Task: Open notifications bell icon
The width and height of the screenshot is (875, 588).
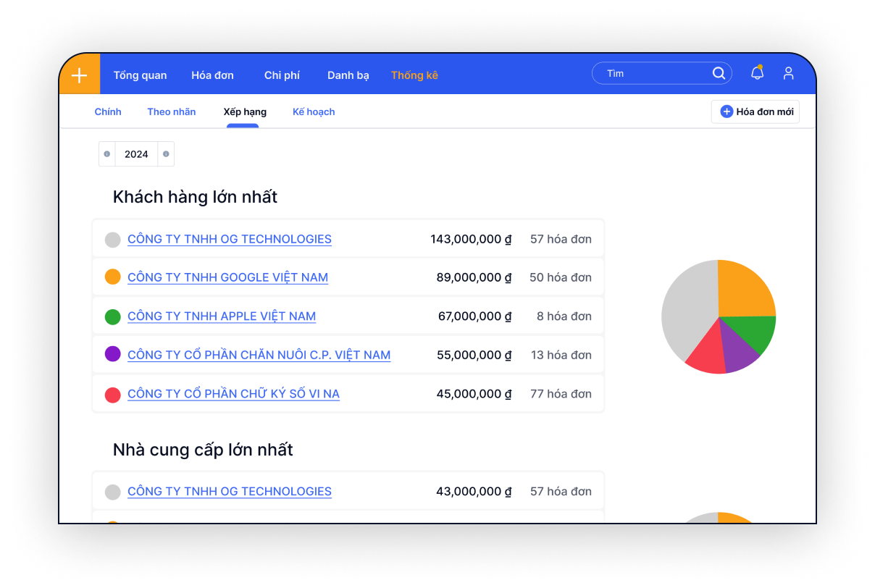Action: pos(757,73)
